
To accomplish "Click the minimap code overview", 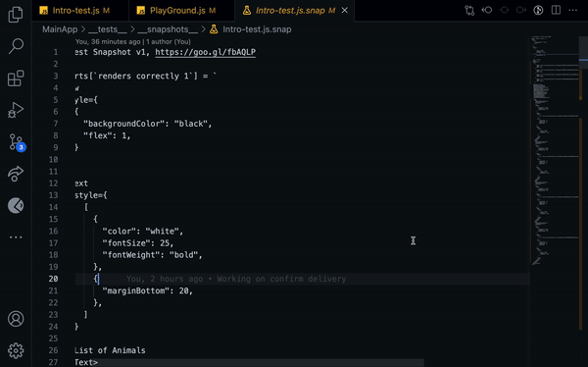I will pos(555,150).
